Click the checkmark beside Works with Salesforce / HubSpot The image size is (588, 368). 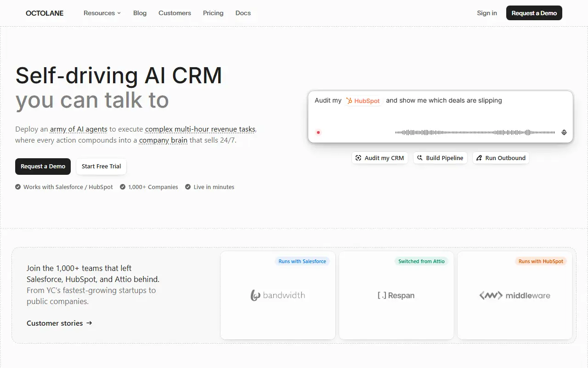(18, 187)
